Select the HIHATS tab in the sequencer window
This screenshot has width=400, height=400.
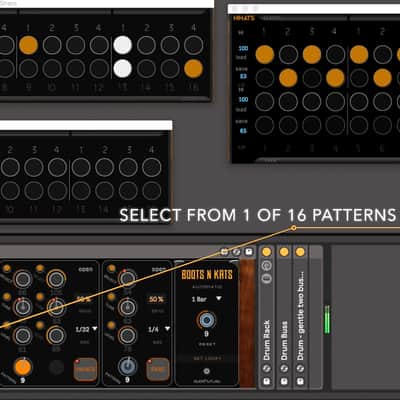[244, 18]
